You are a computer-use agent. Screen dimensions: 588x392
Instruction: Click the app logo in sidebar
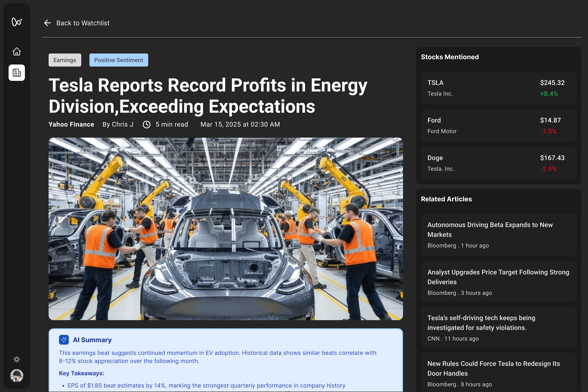click(x=17, y=22)
